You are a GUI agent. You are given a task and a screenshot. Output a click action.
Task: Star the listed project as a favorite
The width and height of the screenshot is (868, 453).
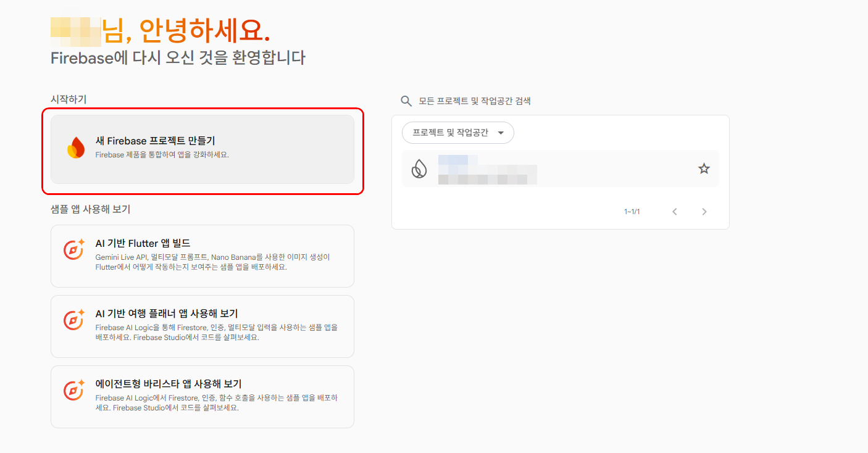pyautogui.click(x=704, y=168)
